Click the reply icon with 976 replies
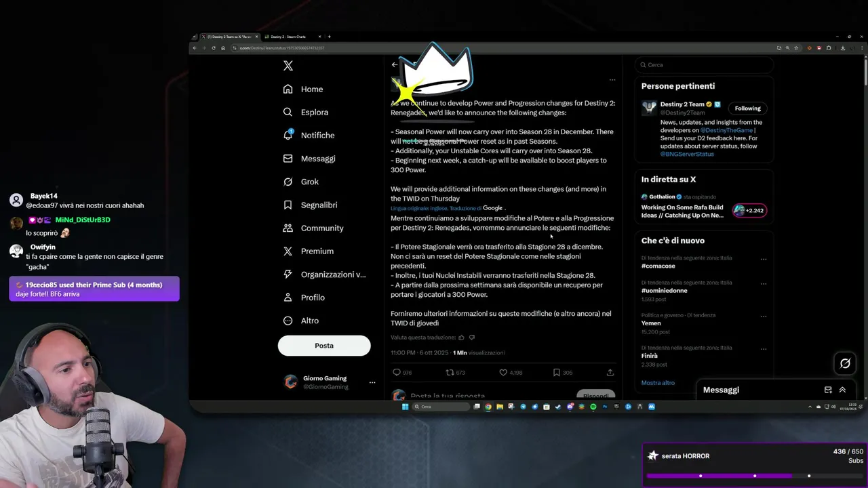This screenshot has height=488, width=868. [x=402, y=372]
